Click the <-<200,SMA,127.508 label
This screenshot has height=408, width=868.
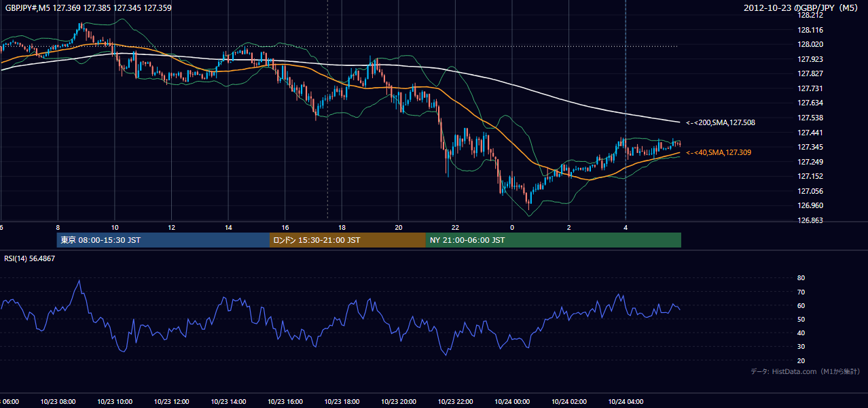(x=720, y=123)
